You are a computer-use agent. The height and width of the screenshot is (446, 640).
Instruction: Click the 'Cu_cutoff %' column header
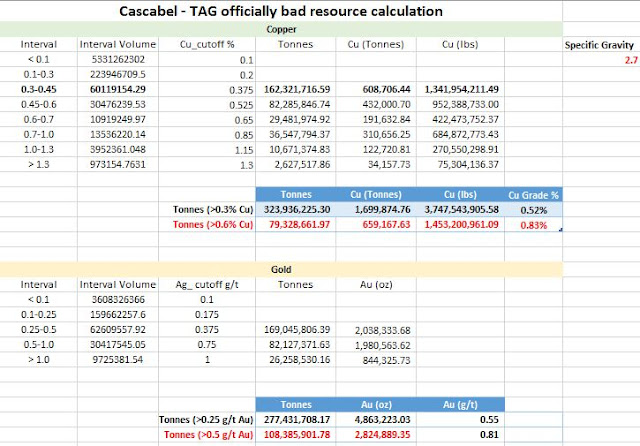207,44
